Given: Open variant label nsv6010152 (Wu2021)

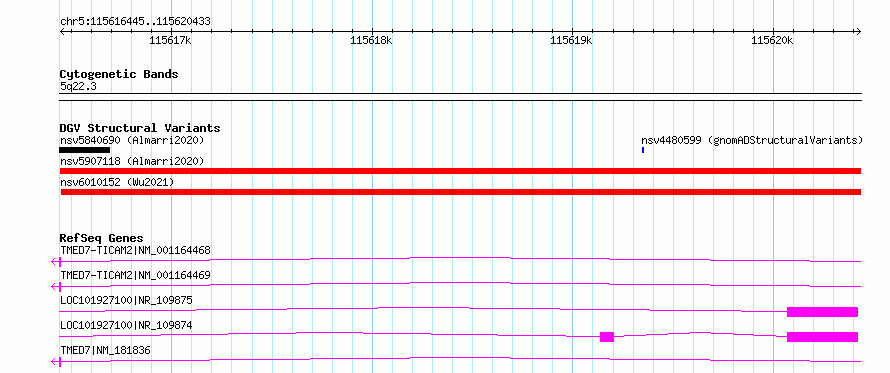Looking at the screenshot, I should pos(117,182).
